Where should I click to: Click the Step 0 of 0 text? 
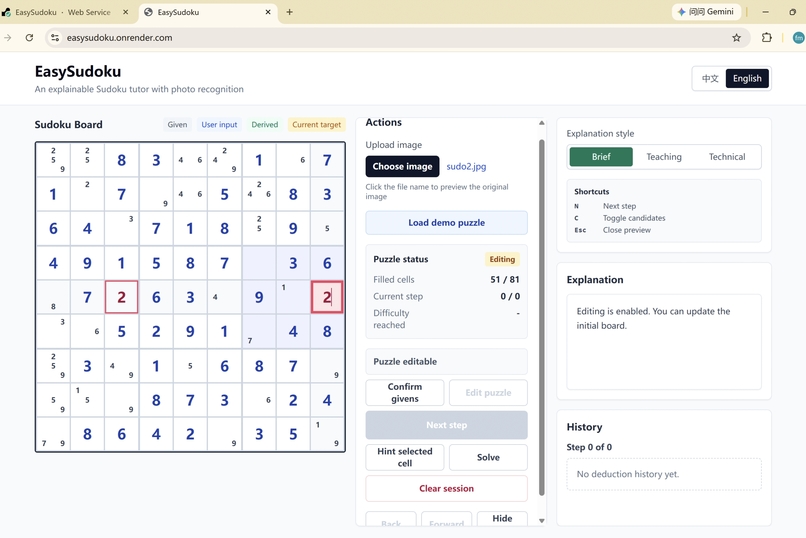coord(589,447)
